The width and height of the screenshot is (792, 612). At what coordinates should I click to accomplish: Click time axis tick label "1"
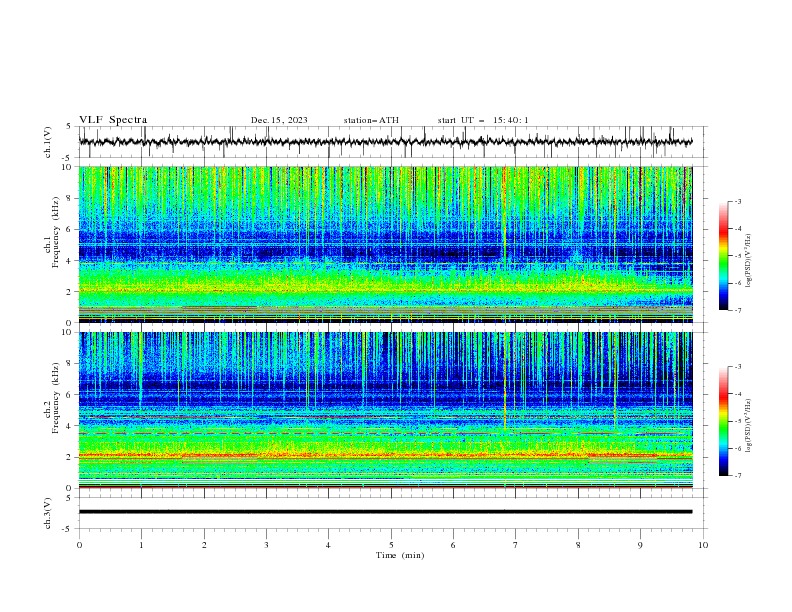point(141,545)
